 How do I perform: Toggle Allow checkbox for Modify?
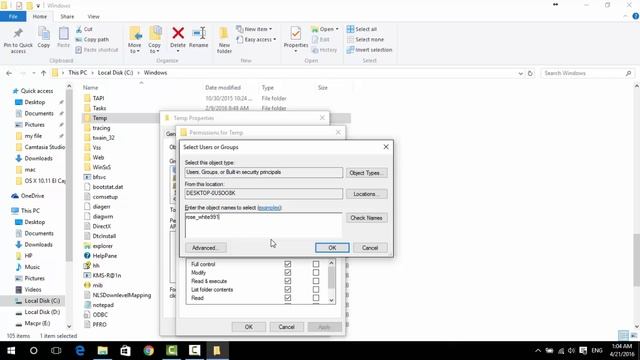pyautogui.click(x=288, y=273)
